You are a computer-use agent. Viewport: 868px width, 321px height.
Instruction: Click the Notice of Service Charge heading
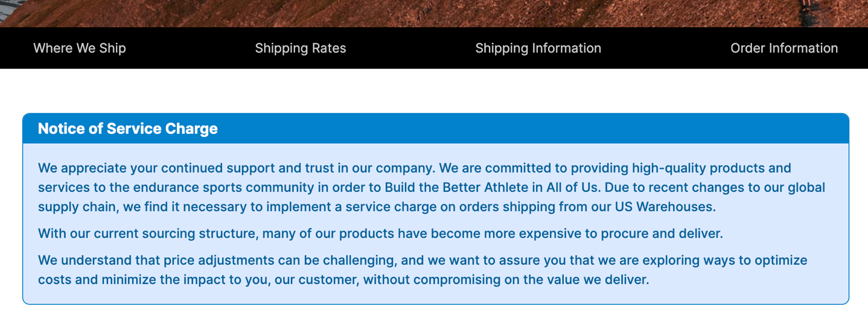point(128,129)
